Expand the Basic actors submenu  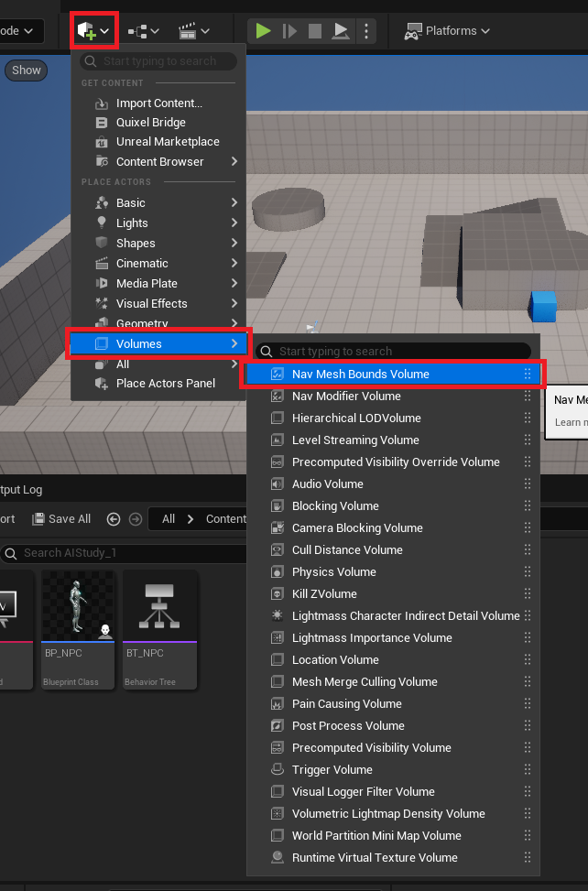click(158, 203)
